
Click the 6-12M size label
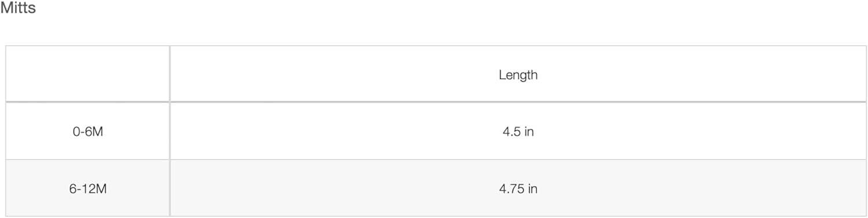88,189
